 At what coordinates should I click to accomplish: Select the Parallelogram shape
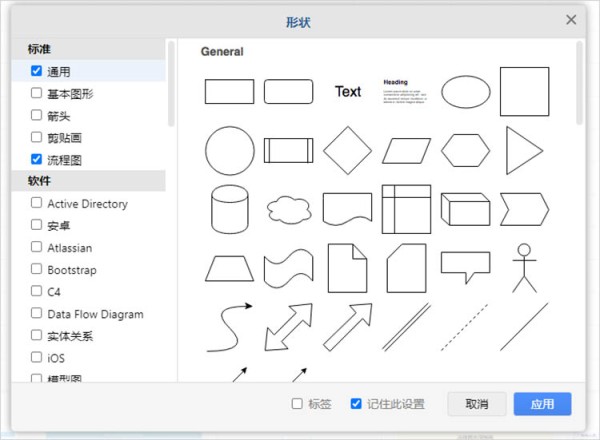pos(406,151)
